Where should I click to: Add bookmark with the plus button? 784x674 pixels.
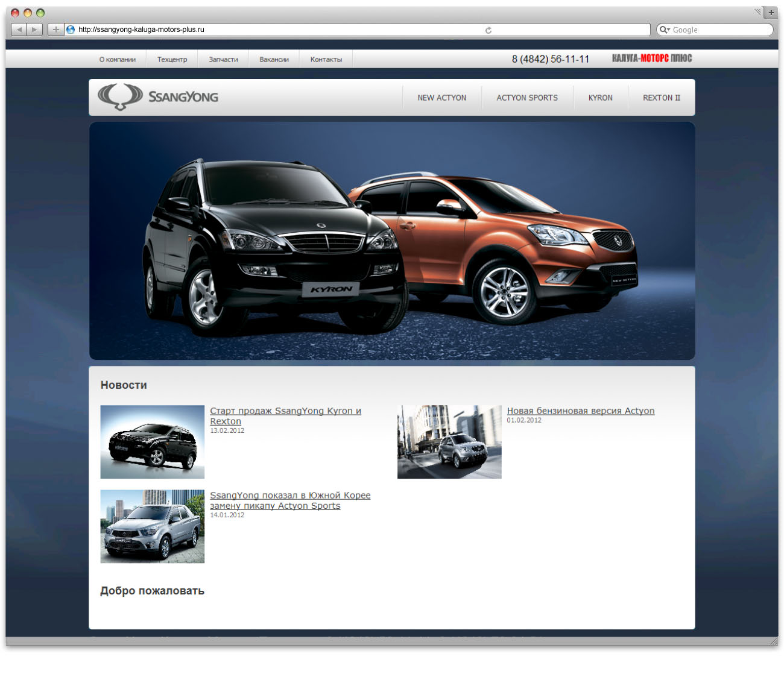pyautogui.click(x=55, y=30)
